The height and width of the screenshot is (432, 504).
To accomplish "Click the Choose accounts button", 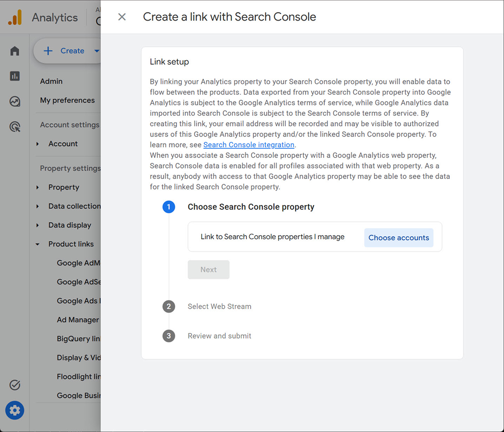I will click(399, 238).
